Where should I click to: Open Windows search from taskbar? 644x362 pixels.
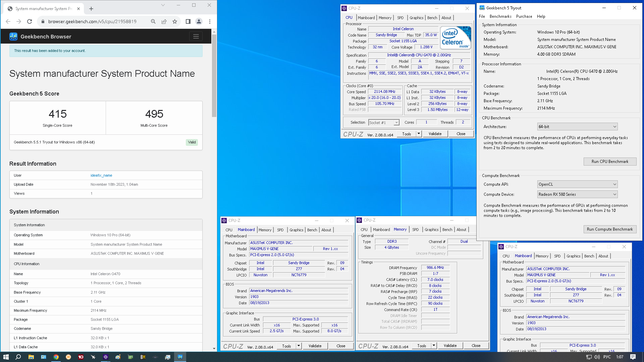click(x=18, y=357)
